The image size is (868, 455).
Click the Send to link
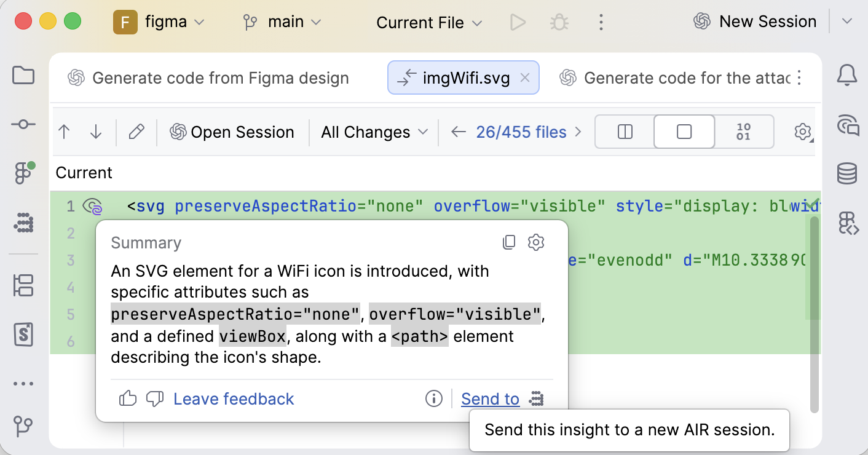491,399
